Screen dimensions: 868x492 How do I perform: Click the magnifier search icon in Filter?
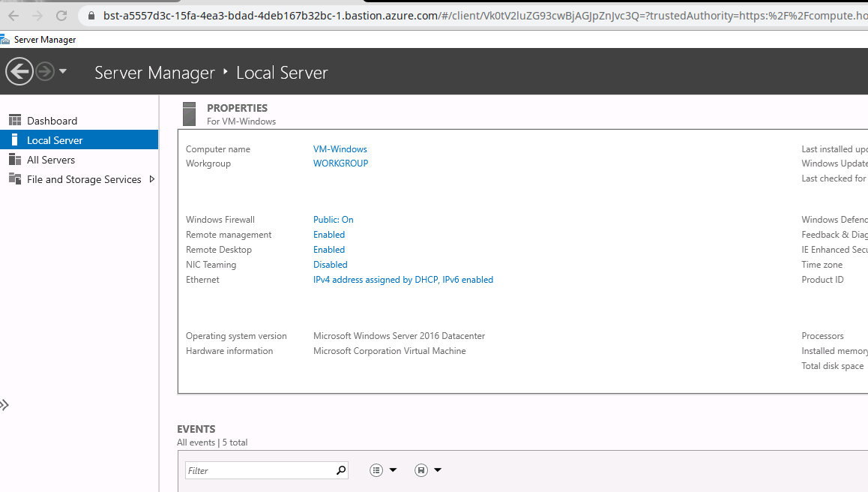pyautogui.click(x=341, y=470)
